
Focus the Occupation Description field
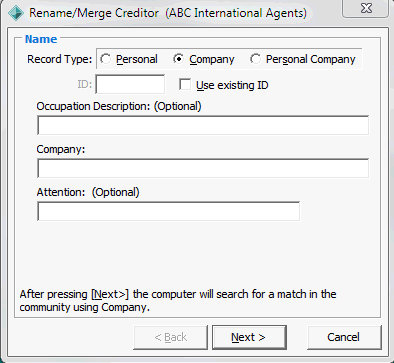click(203, 125)
